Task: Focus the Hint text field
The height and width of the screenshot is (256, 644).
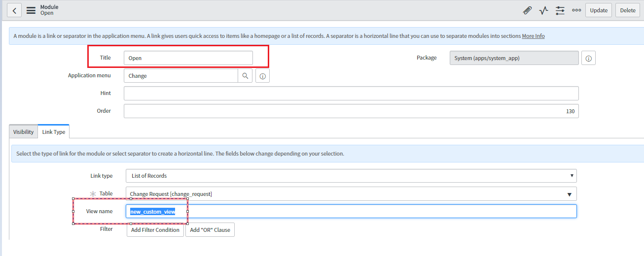Action: (351, 94)
